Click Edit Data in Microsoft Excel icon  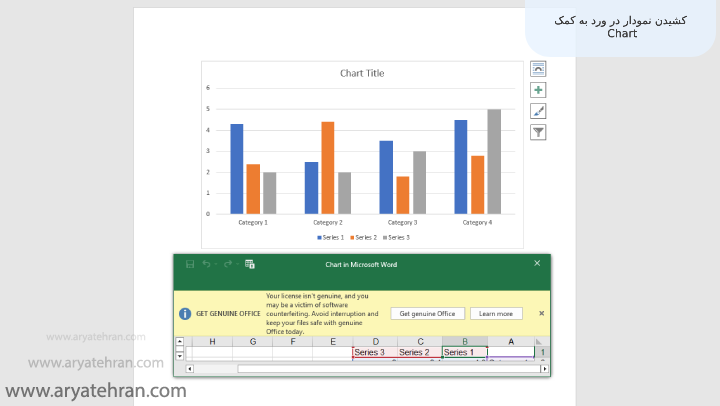(x=250, y=264)
